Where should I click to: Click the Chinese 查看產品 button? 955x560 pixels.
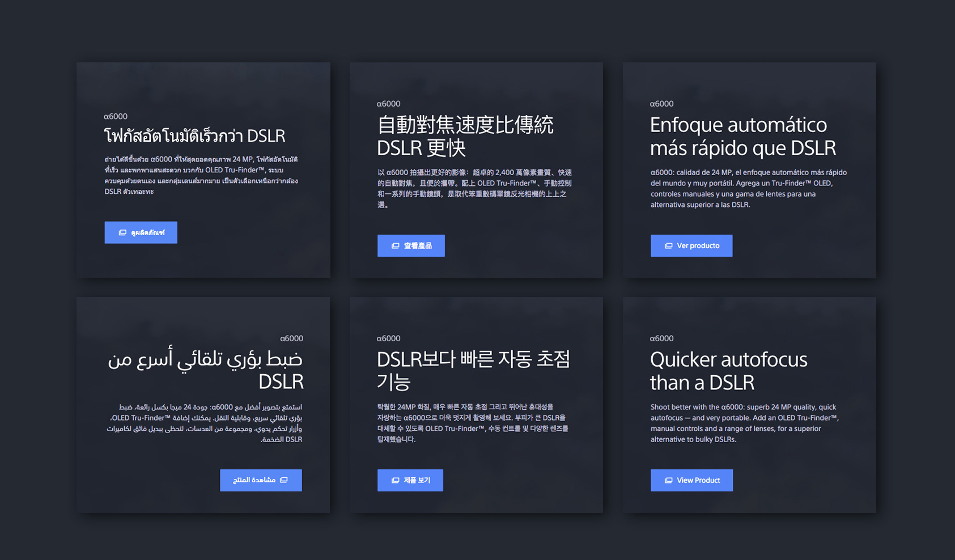point(411,245)
